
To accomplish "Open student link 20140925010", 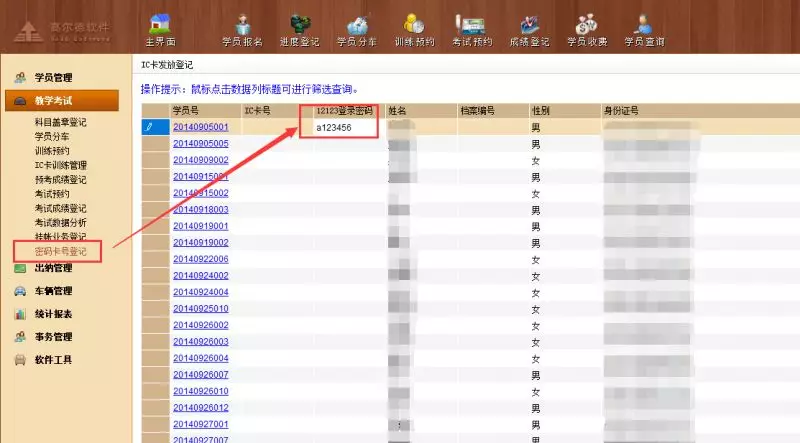I will pyautogui.click(x=201, y=308).
